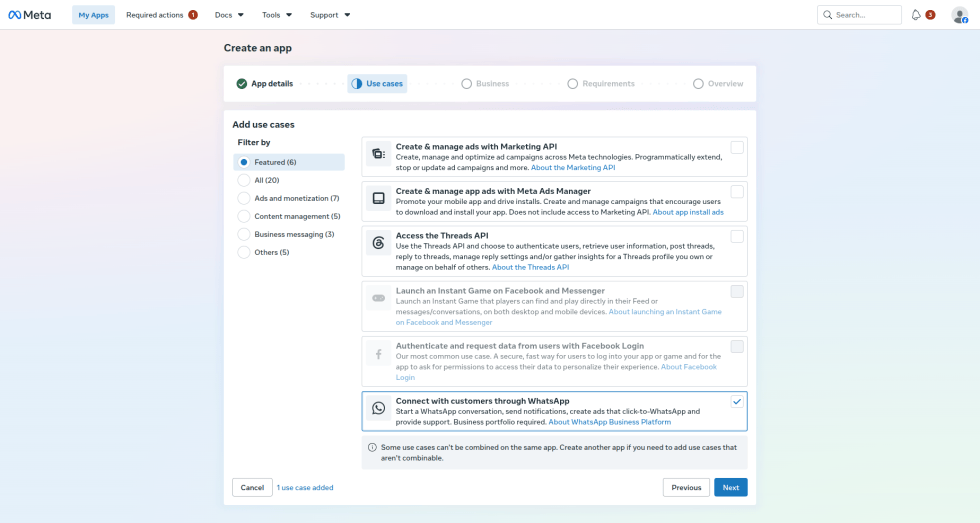
Task: Click the WhatsApp icon
Action: (378, 408)
